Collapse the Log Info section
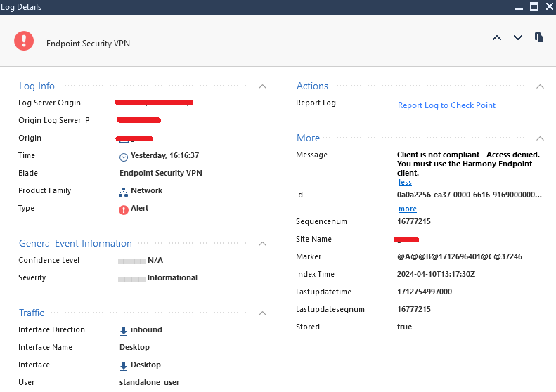This screenshot has width=556, height=392. 262,86
